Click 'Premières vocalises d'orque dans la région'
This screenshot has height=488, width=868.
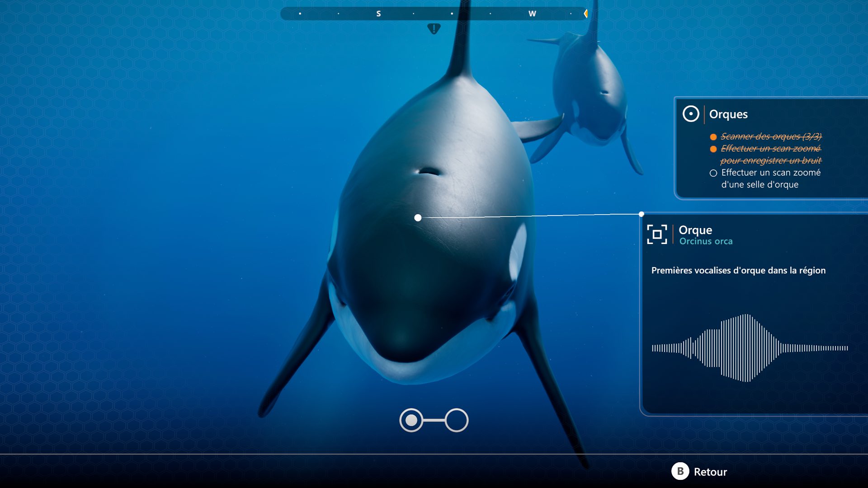click(x=738, y=270)
